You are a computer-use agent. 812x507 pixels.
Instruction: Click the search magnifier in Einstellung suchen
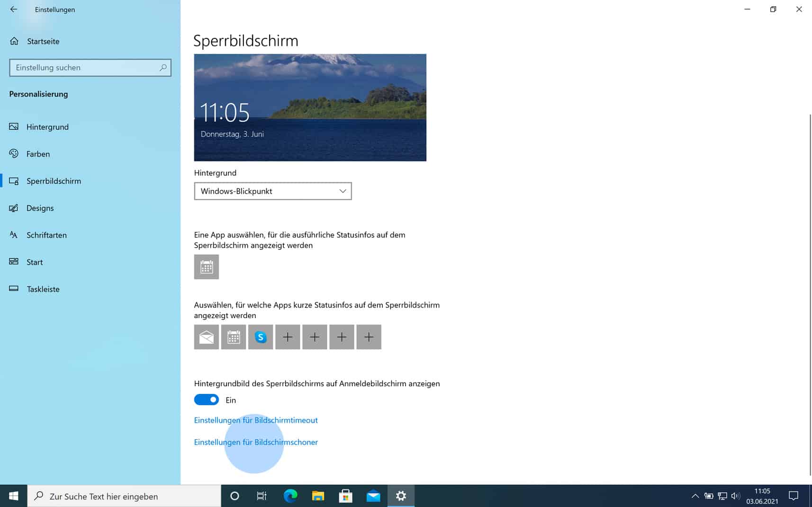(163, 68)
